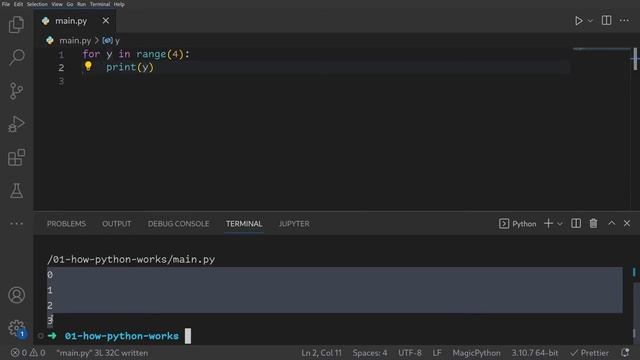Show additional views ellipsis in activity bar
This screenshot has height=360, width=640.
click(x=16, y=224)
